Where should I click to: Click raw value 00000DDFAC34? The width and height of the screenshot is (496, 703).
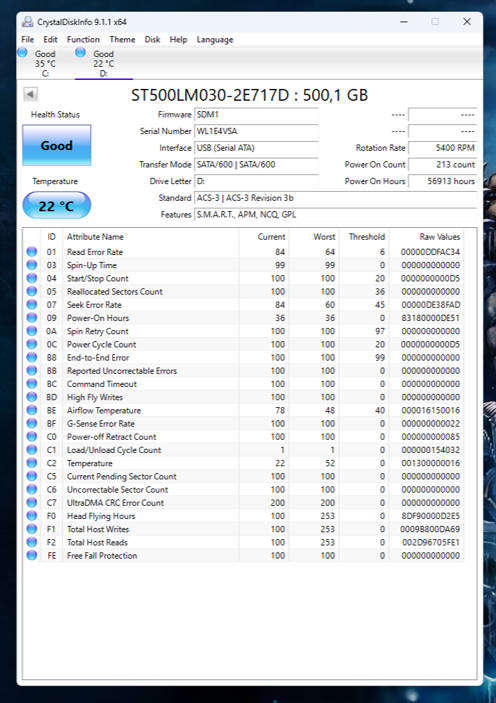pos(430,252)
